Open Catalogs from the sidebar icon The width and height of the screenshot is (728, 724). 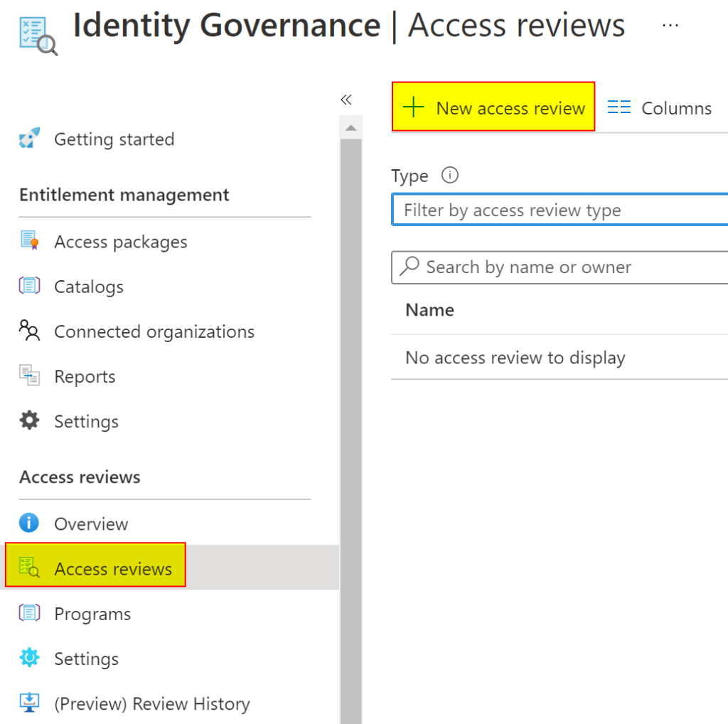point(29,286)
